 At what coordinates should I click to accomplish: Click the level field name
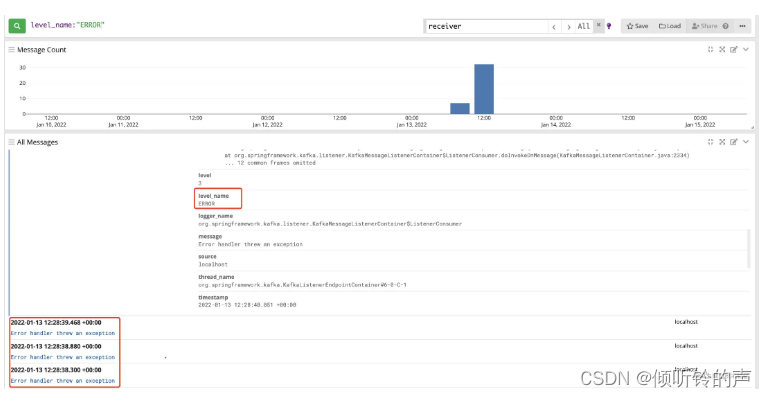coord(204,176)
